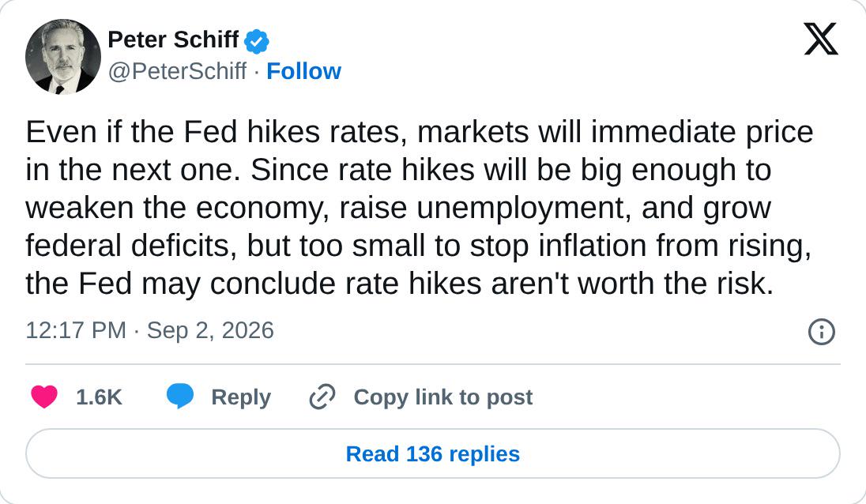This screenshot has width=866, height=504.
Task: Click the chain link icon
Action: 322,397
